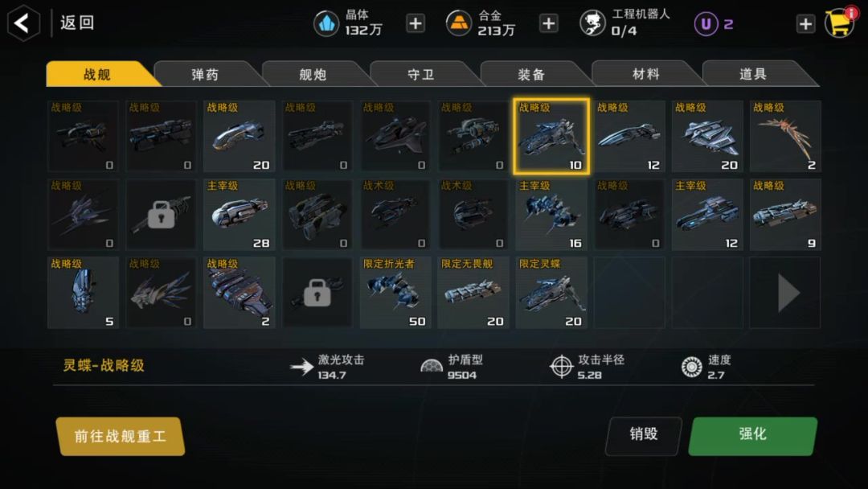This screenshot has width=868, height=489.
Task: Show next page of warships arrow
Action: 785,293
